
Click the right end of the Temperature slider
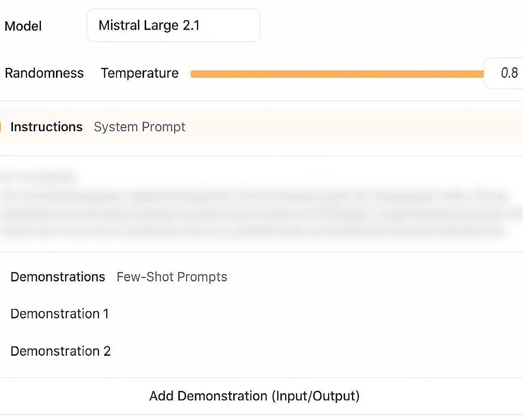pos(482,74)
